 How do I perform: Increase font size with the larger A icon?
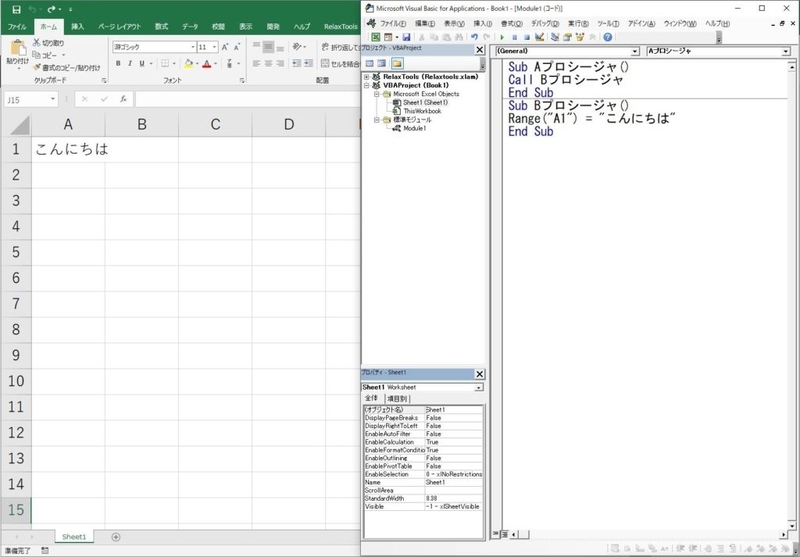pyautogui.click(x=225, y=47)
